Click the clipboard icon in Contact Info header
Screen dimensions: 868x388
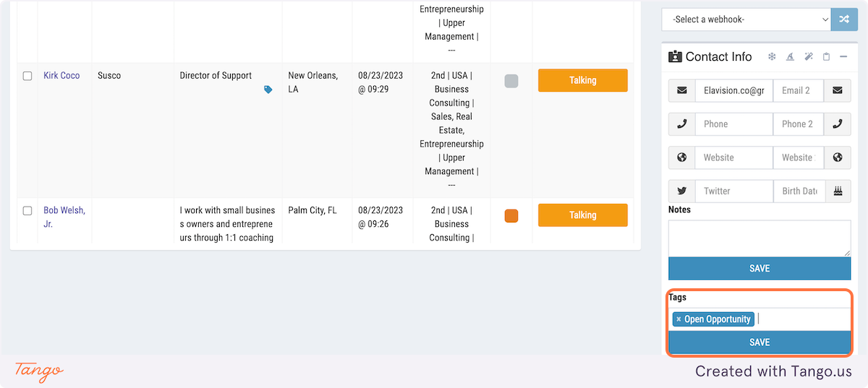pyautogui.click(x=826, y=56)
